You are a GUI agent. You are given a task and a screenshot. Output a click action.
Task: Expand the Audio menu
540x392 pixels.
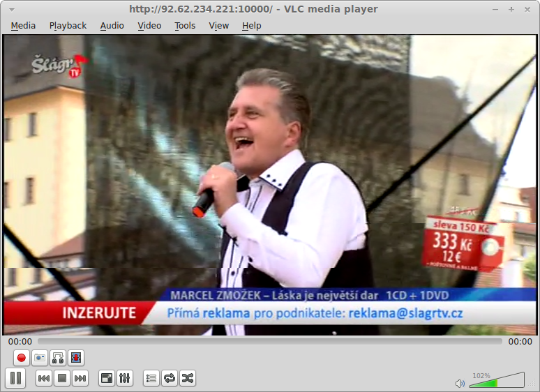pos(112,26)
